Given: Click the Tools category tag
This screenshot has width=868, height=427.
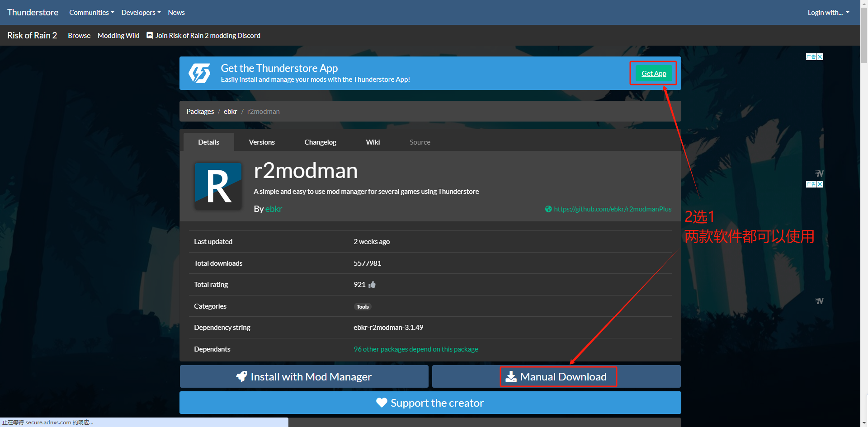Looking at the screenshot, I should point(363,307).
